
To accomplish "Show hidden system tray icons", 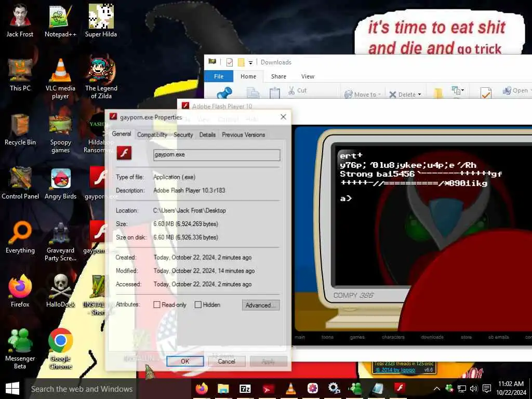I will click(437, 389).
